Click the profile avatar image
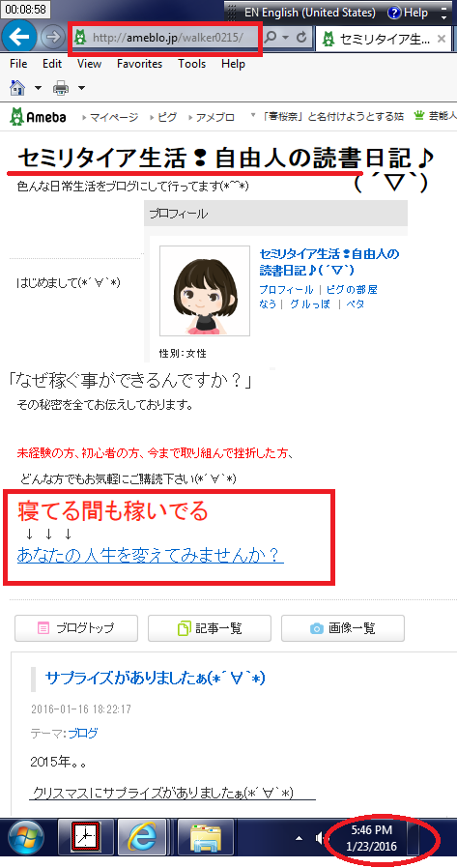 point(205,291)
